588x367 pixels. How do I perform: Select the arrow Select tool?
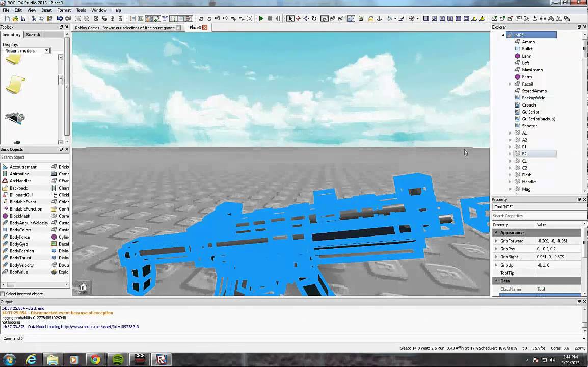pos(290,18)
